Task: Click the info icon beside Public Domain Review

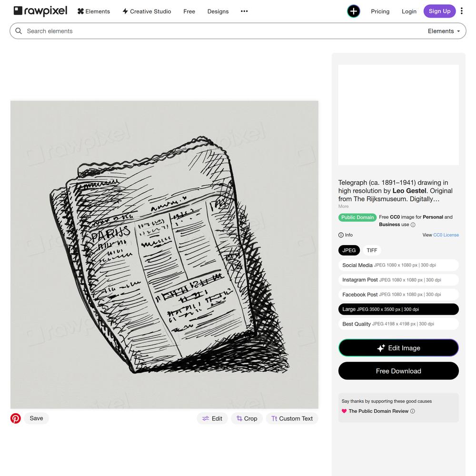Action: [413, 411]
